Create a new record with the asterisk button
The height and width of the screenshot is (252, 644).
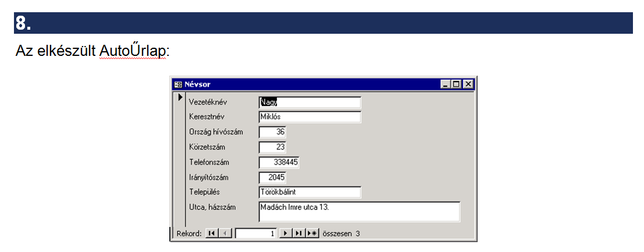[x=313, y=233]
